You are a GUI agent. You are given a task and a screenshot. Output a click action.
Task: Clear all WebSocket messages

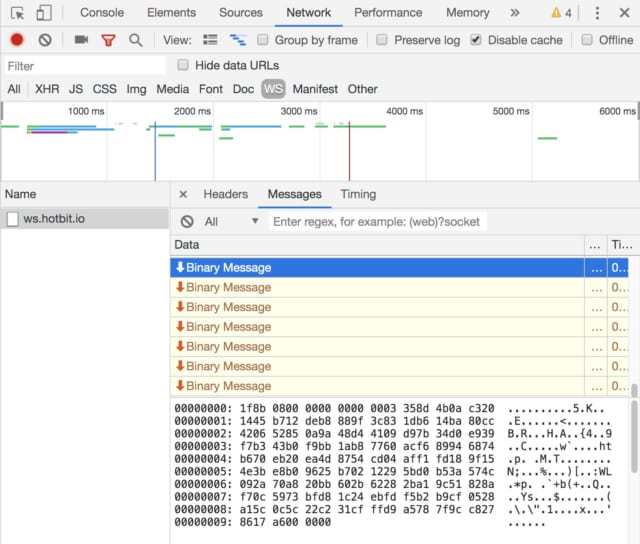coord(187,222)
